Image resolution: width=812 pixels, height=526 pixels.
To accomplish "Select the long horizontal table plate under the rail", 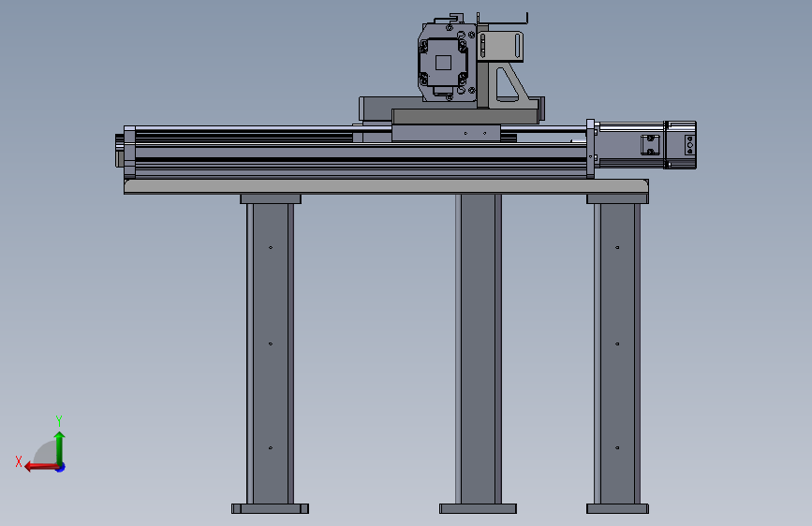I will pyautogui.click(x=386, y=186).
